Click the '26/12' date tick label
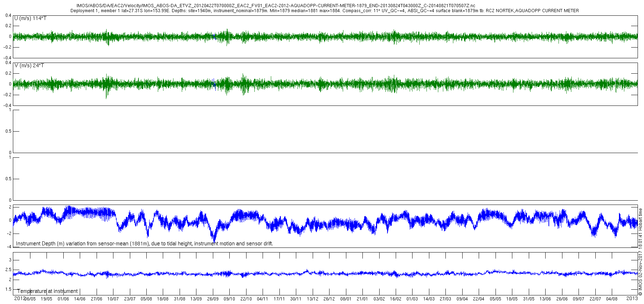The image size is (644, 304). coord(329,299)
